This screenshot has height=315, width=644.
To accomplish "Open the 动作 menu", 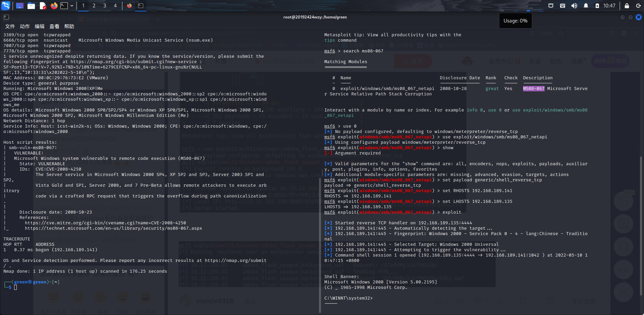I will click(25, 27).
